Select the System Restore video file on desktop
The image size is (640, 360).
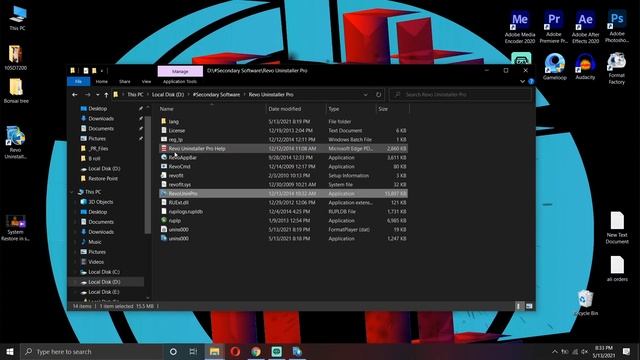point(16,228)
